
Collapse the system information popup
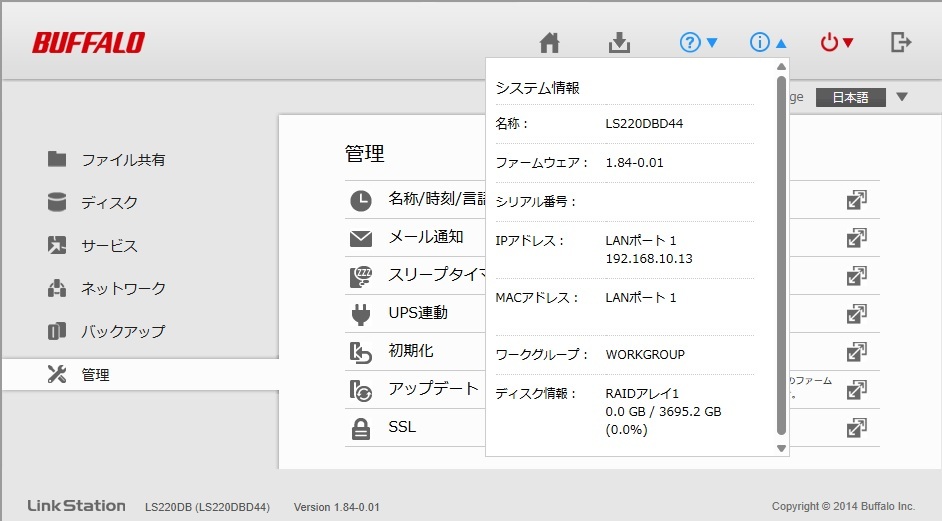pos(768,43)
